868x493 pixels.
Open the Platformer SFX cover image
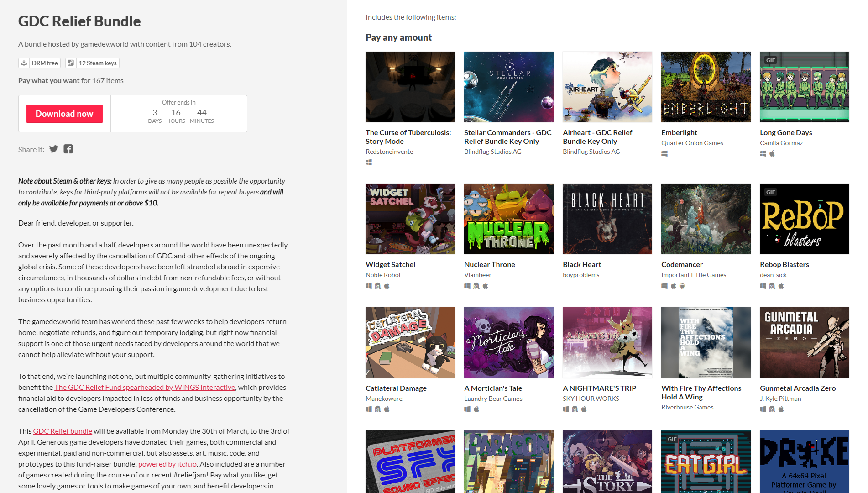[410, 462]
